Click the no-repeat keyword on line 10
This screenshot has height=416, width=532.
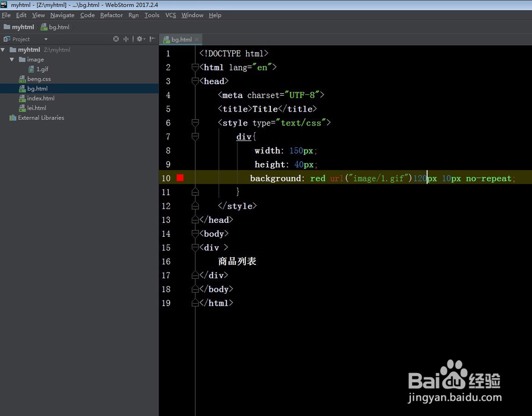pos(488,178)
